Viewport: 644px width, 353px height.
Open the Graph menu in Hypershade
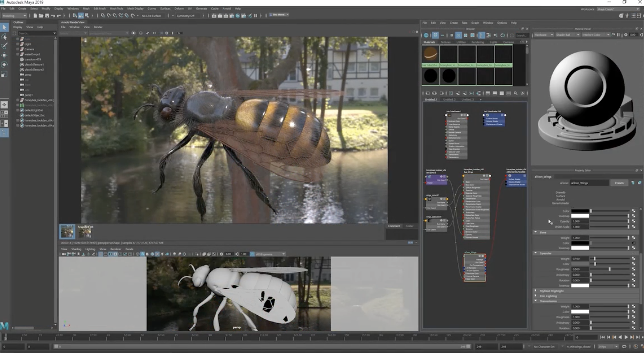coord(475,23)
